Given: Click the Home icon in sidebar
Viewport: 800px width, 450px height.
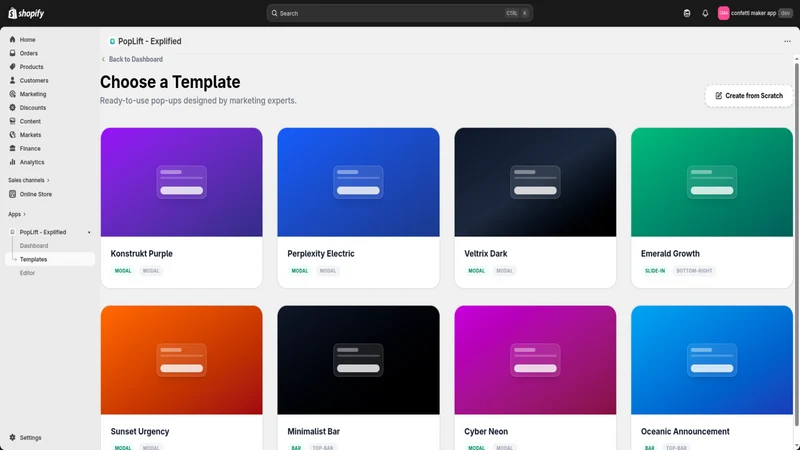Looking at the screenshot, I should pyautogui.click(x=12, y=39).
